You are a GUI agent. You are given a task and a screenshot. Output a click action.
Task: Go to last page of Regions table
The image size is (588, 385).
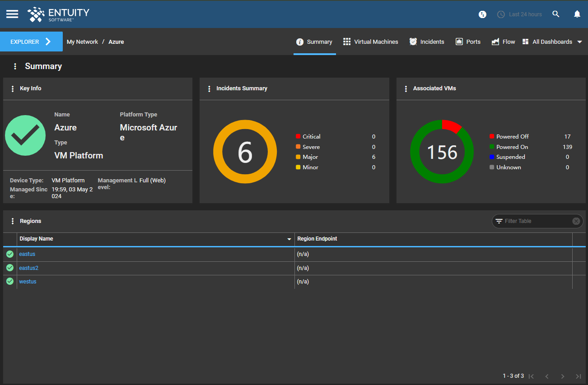tap(579, 376)
